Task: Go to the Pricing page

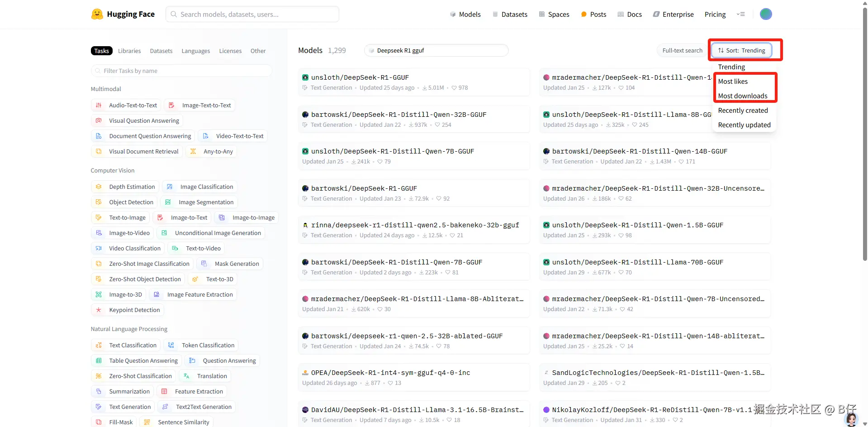Action: coord(715,14)
